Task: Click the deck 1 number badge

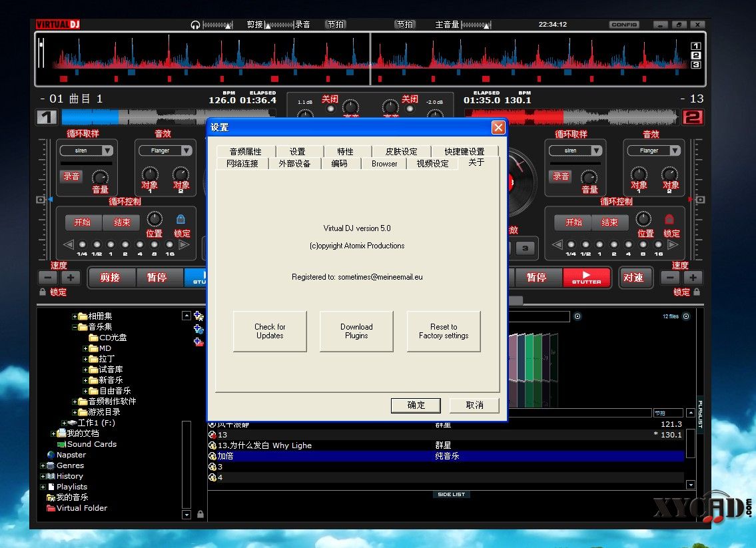Action: tap(47, 117)
